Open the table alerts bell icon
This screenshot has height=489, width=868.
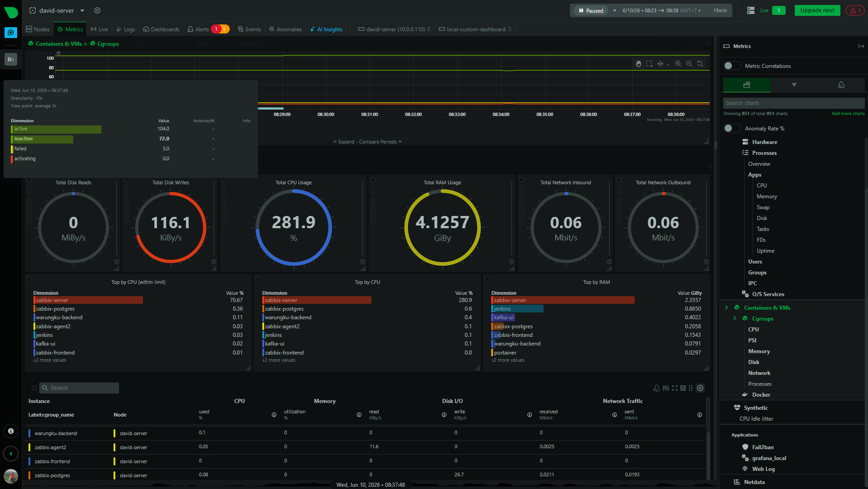[656, 388]
